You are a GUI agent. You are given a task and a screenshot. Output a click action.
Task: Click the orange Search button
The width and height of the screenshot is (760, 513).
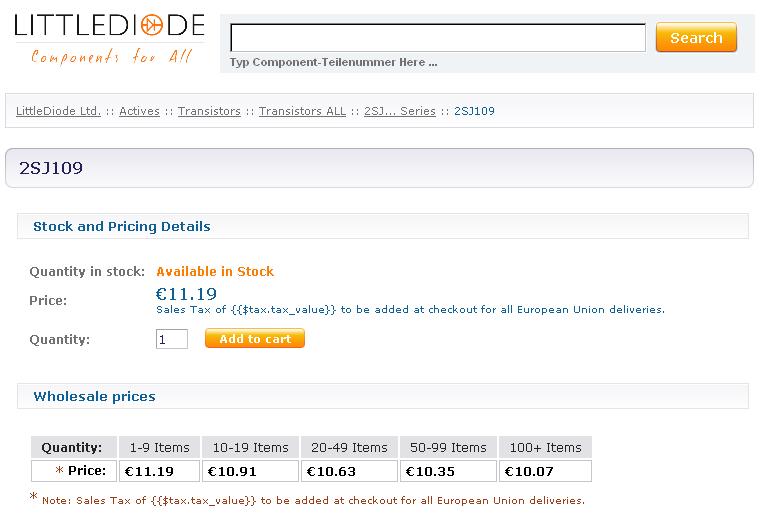[696, 37]
